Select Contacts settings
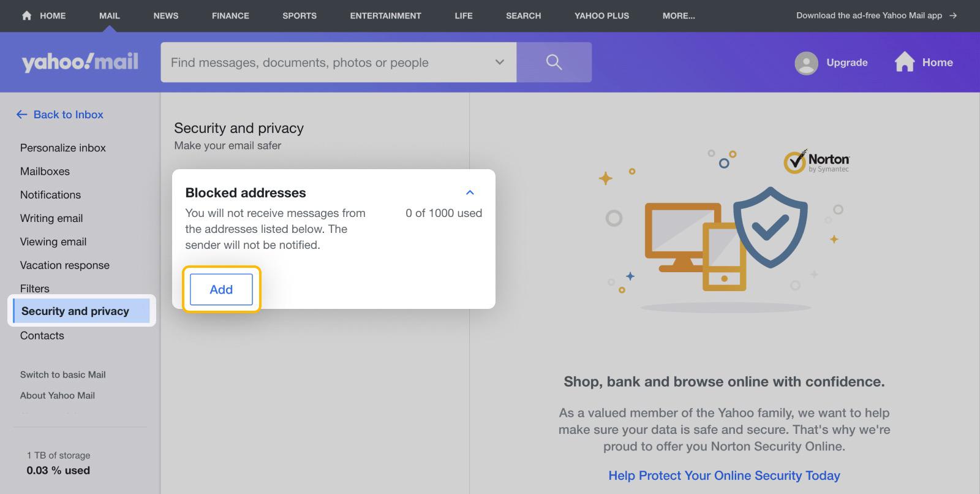Screen dimensions: 980x494 [x=42, y=335]
